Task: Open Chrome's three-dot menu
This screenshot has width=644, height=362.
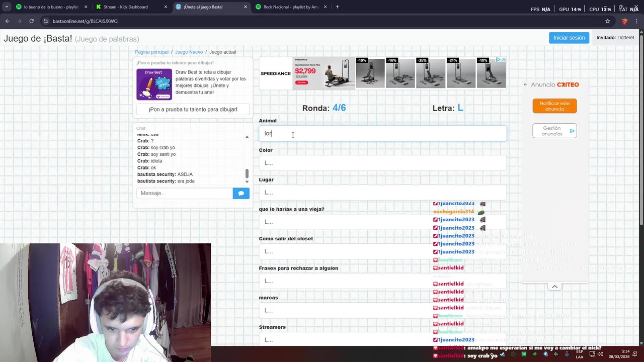Action: coord(636,21)
